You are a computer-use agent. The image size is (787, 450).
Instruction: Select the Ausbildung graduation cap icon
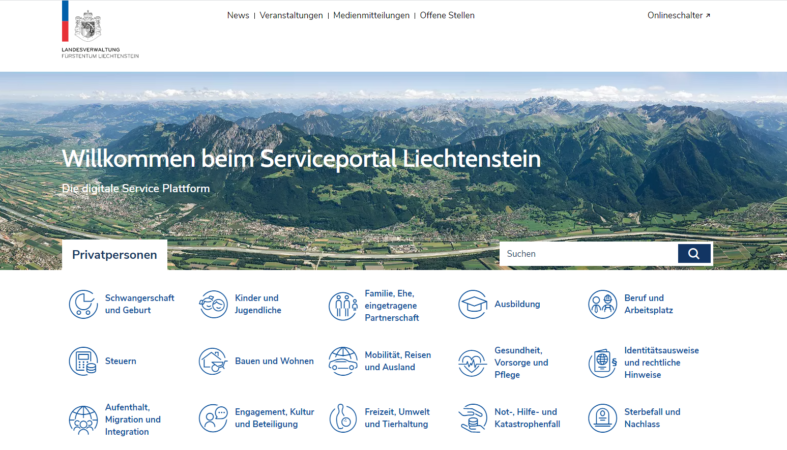[472, 304]
